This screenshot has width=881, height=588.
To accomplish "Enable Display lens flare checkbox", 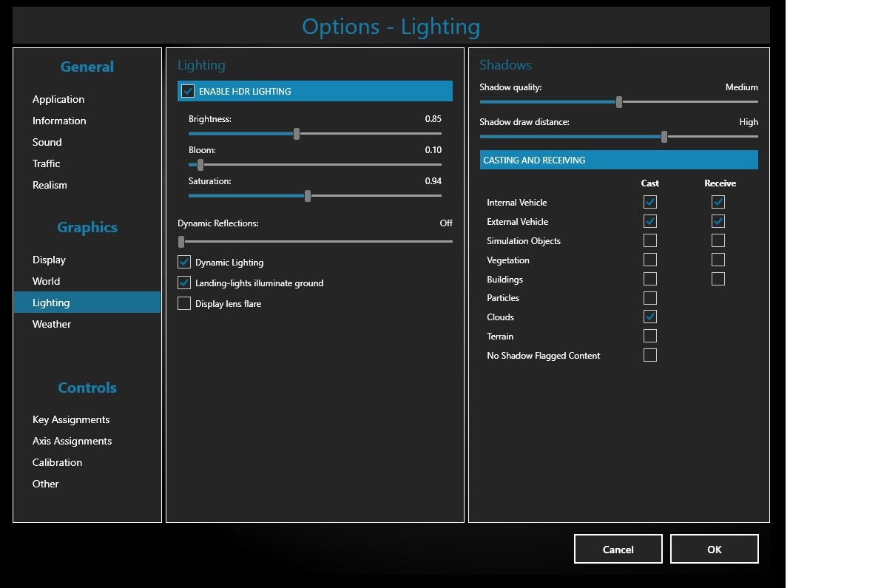I will pos(184,304).
